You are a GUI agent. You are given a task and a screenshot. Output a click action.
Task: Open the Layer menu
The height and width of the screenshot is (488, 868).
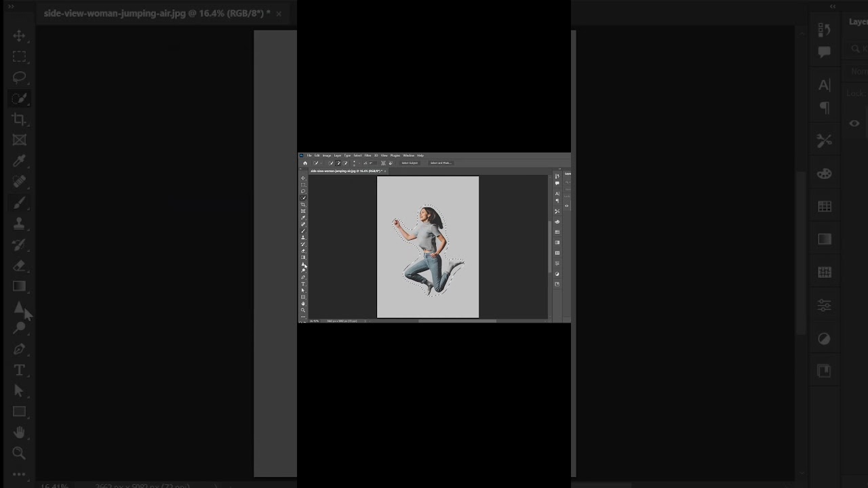click(338, 155)
